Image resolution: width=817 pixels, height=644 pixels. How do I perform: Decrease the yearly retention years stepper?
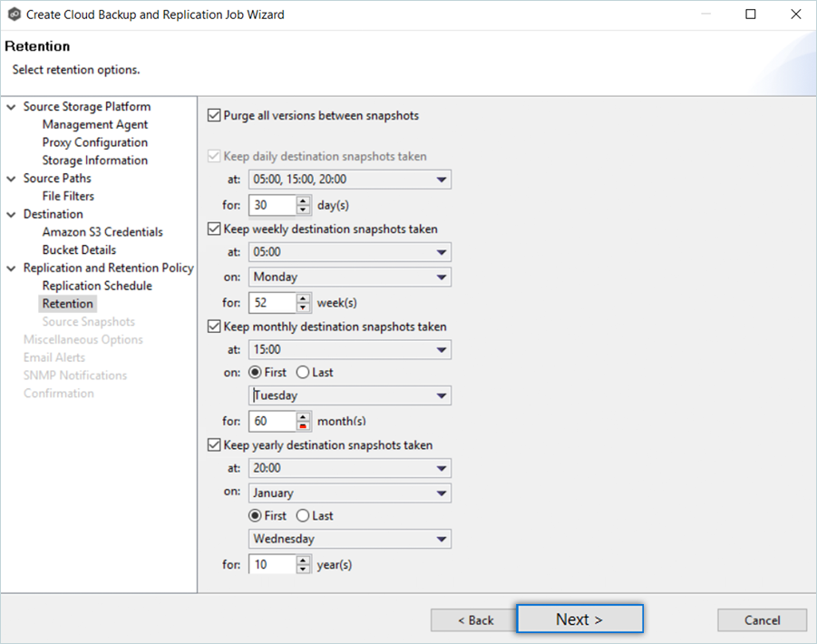point(304,570)
